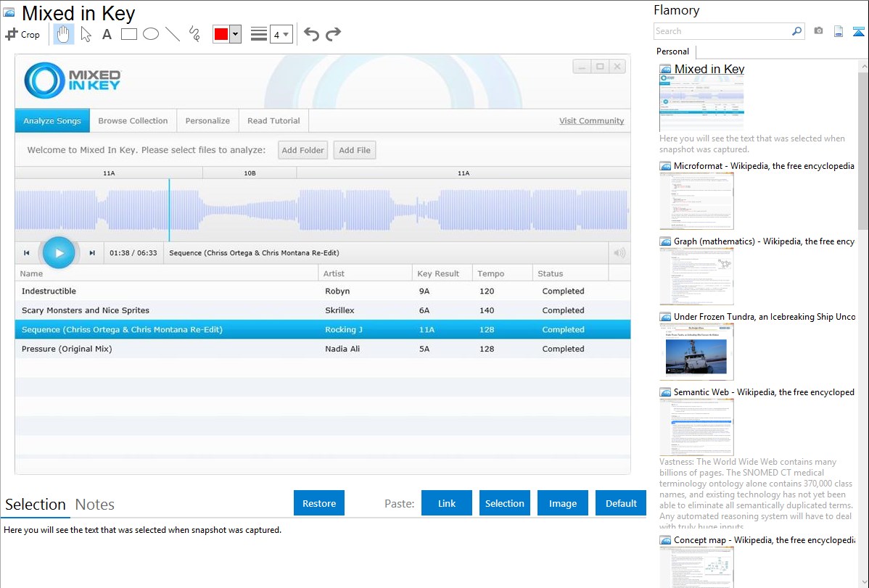Open the color swatch dropdown arrow
The height and width of the screenshot is (588, 869).
pos(236,34)
